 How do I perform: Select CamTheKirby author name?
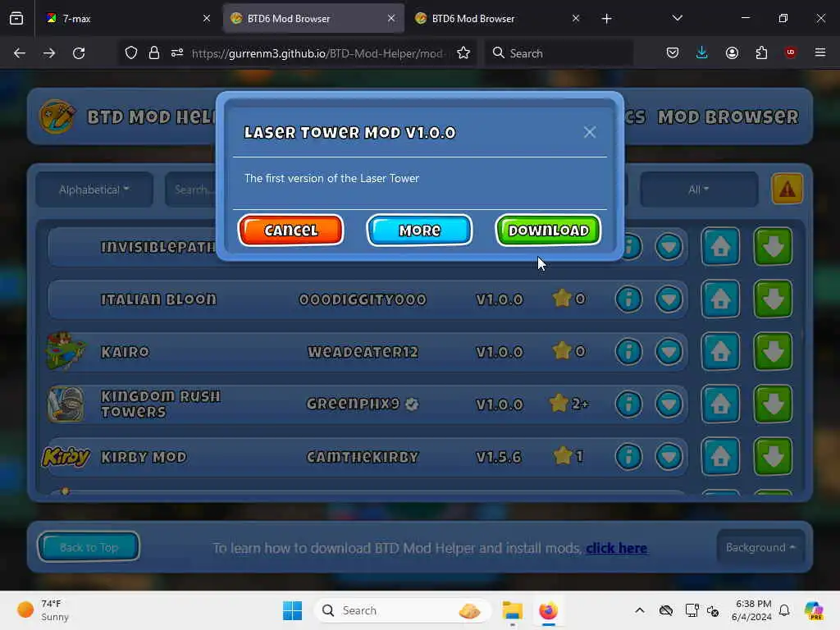(x=362, y=456)
